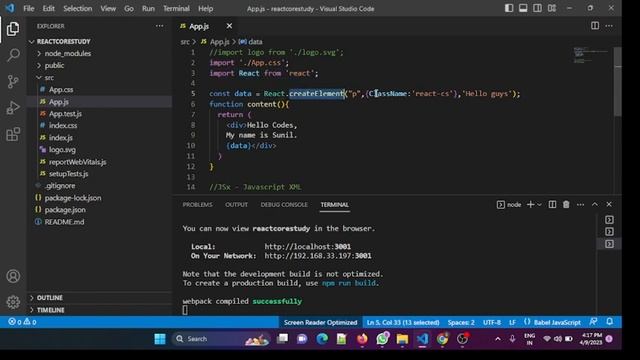Open package.json in the explorer
This screenshot has width=640, height=360.
coord(65,209)
